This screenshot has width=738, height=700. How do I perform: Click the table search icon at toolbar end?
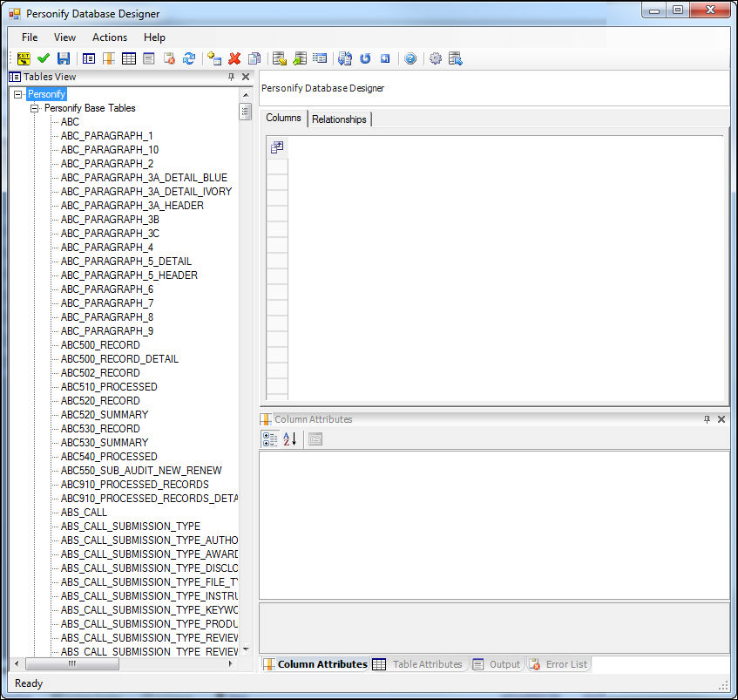[x=456, y=58]
